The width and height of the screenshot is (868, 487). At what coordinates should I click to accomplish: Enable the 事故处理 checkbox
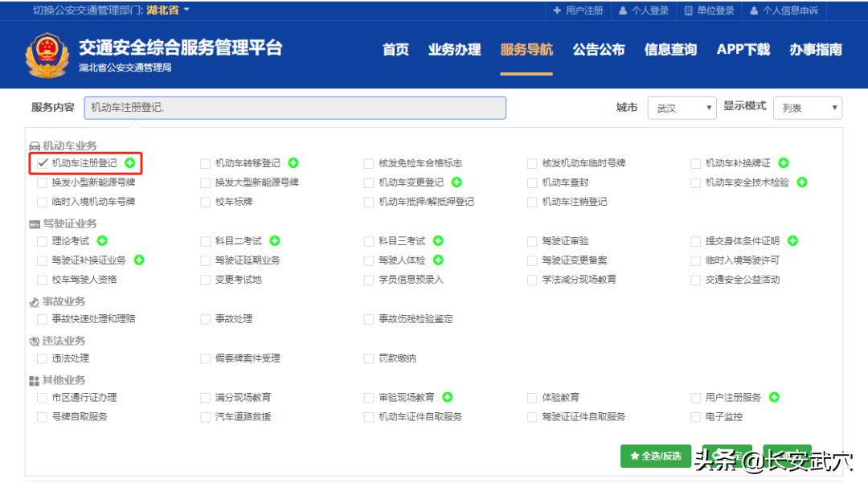206,317
